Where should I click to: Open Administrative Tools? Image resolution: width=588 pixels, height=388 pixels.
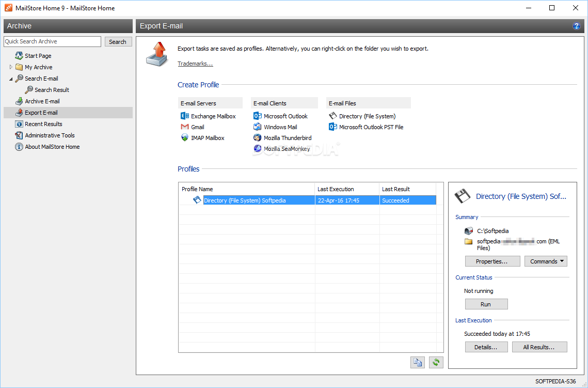click(x=50, y=135)
